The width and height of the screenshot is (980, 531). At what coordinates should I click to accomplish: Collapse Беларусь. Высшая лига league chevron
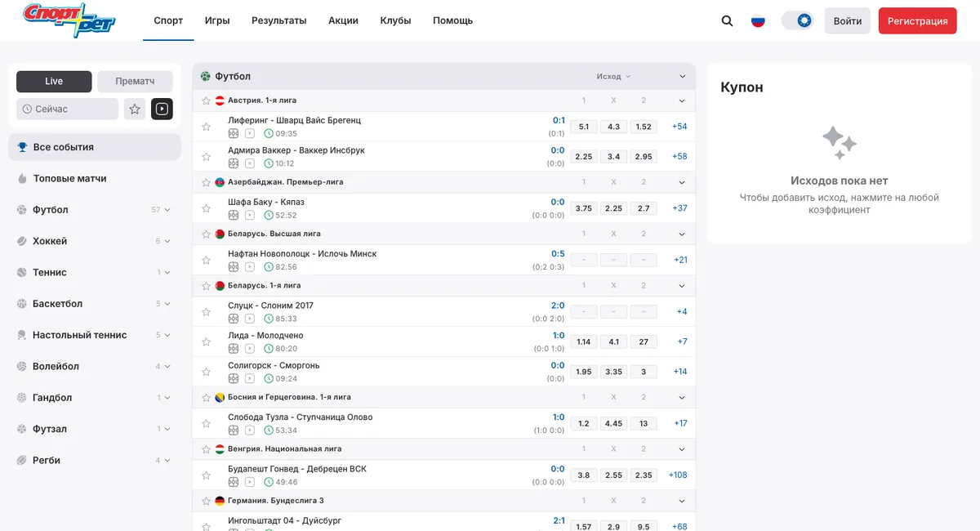click(x=682, y=234)
